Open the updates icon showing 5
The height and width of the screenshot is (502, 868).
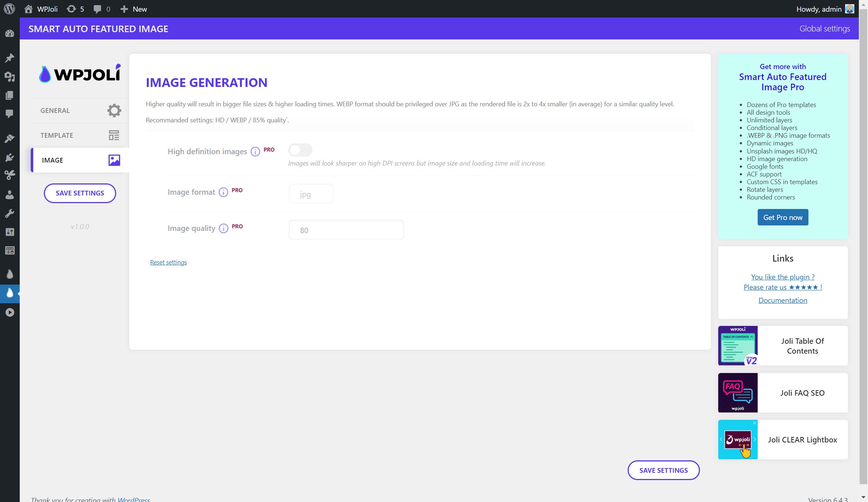(75, 9)
